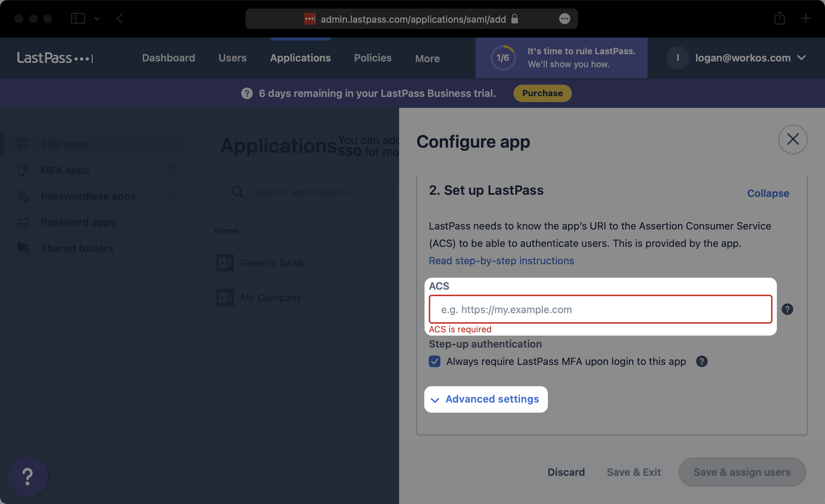Close the Configure app panel
Image resolution: width=825 pixels, height=504 pixels.
793,139
